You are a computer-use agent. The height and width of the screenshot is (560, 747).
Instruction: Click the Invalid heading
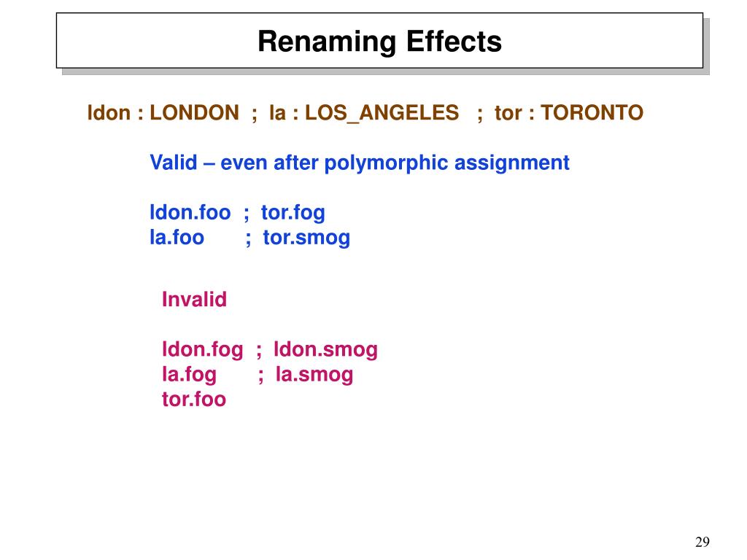click(x=194, y=300)
